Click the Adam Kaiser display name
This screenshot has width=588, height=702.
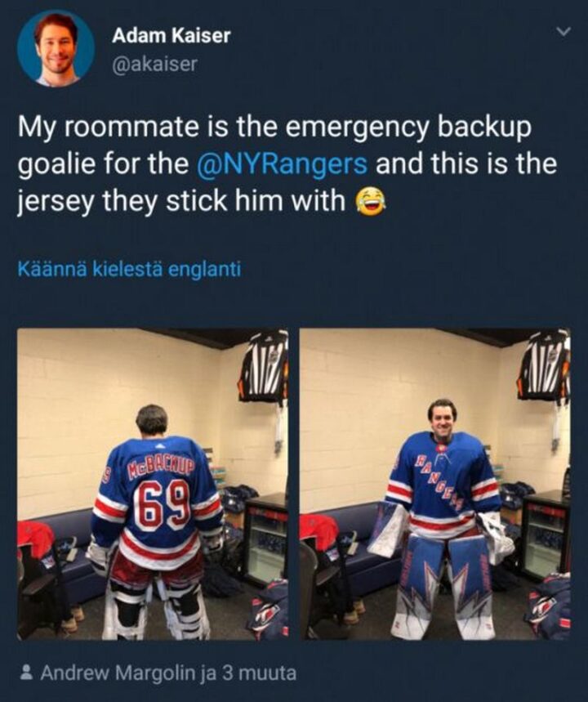pyautogui.click(x=171, y=35)
